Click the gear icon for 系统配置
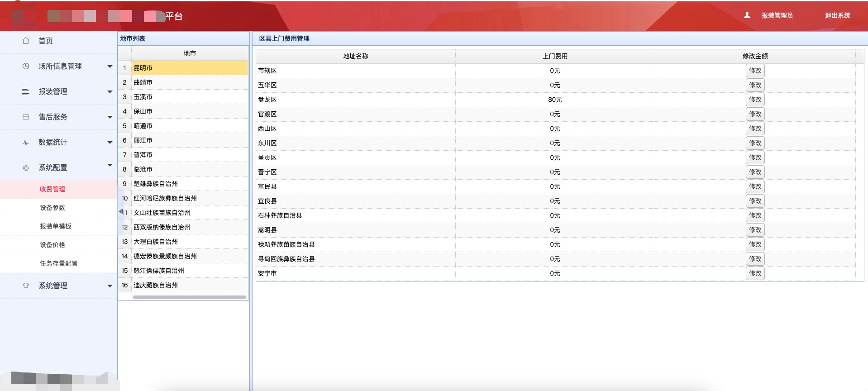Screen dimensions: 868x391 (26, 168)
